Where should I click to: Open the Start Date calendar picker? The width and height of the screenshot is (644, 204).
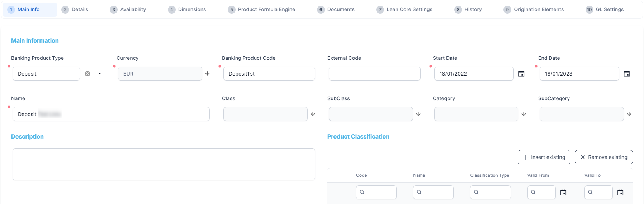click(521, 74)
